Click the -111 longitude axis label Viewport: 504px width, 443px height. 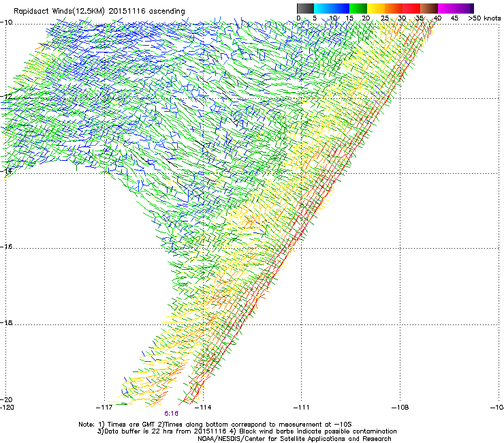coord(302,408)
